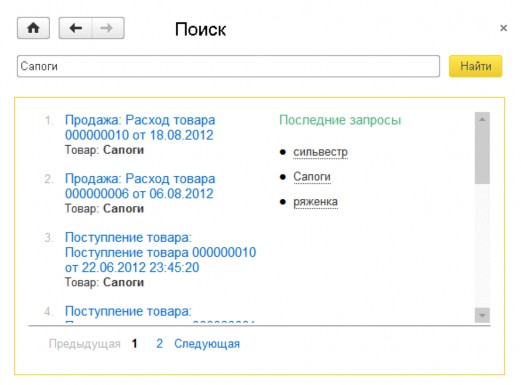Select recent query Сапоги

coord(312,177)
